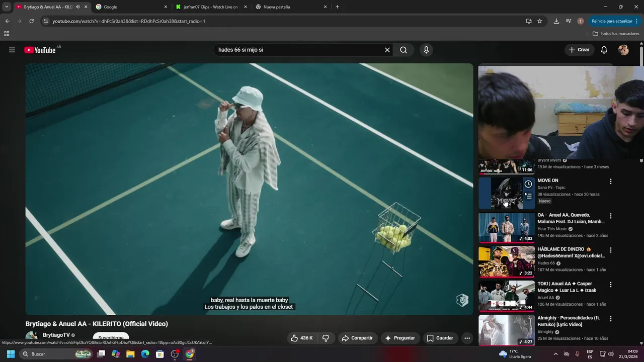Image resolution: width=644 pixels, height=362 pixels.
Task: View site information icon in address bar
Action: [46, 21]
